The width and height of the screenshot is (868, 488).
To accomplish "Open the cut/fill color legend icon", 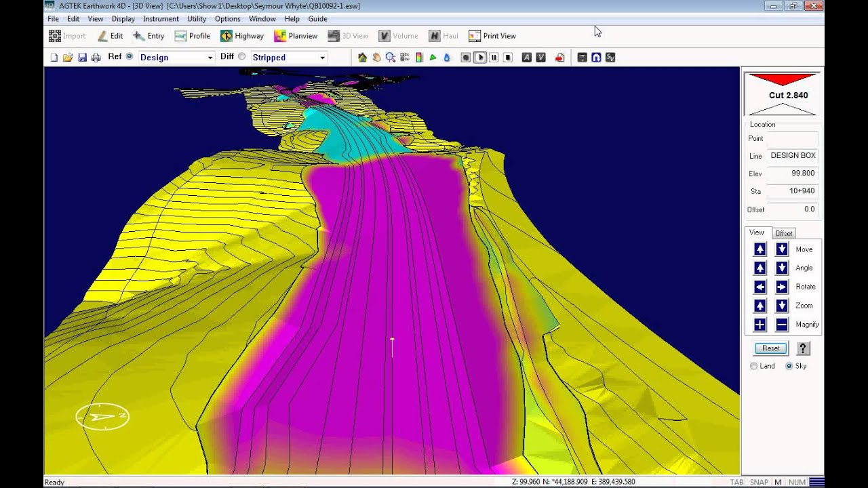I will pos(419,58).
